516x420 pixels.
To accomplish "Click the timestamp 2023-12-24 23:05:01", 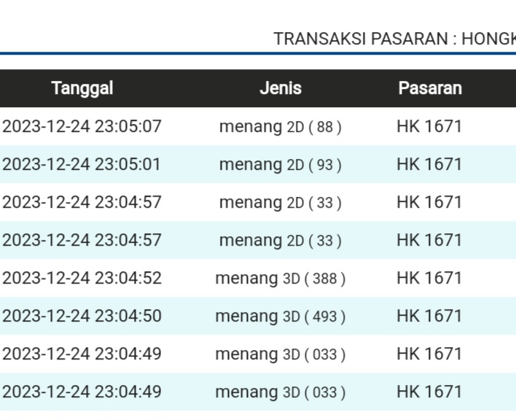I will click(x=82, y=164).
